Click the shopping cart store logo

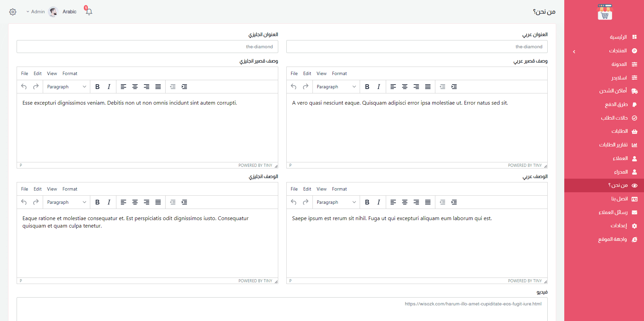605,12
